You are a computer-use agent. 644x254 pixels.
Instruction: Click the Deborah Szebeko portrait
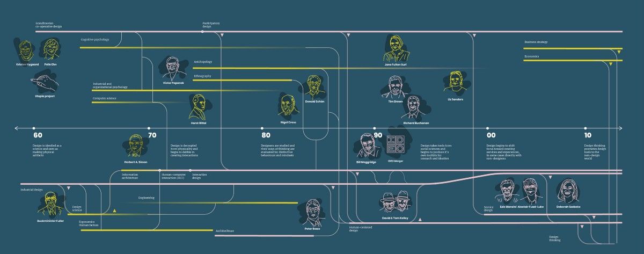568,192
